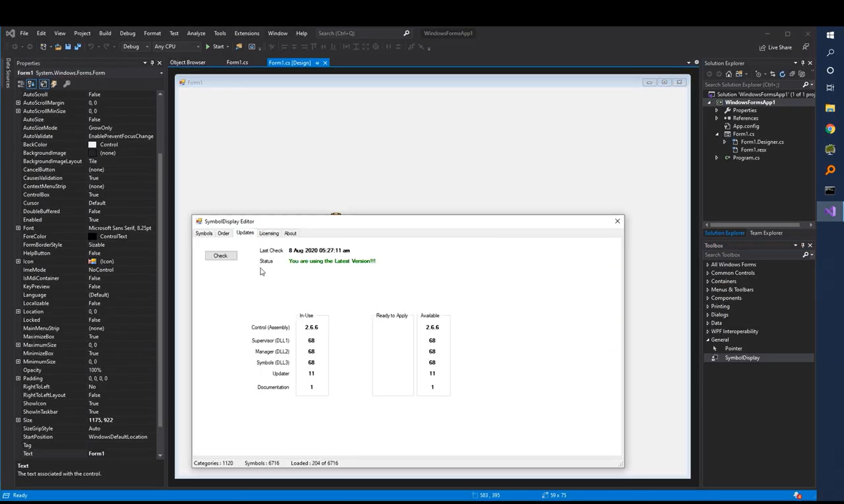Open the Symbols tab in SymbolDisplay Editor

click(204, 233)
